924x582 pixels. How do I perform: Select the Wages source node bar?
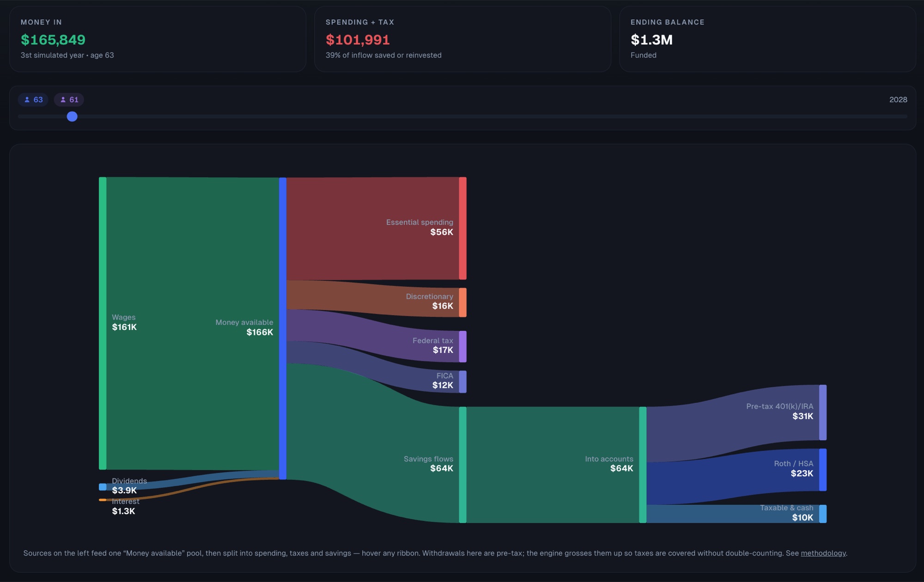coord(103,323)
